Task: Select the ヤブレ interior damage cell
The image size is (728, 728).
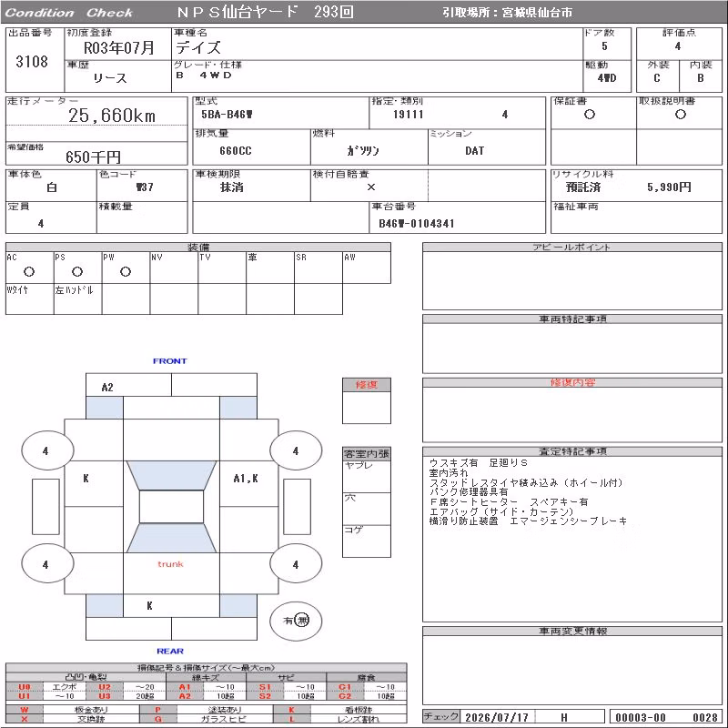Action: coord(367,476)
